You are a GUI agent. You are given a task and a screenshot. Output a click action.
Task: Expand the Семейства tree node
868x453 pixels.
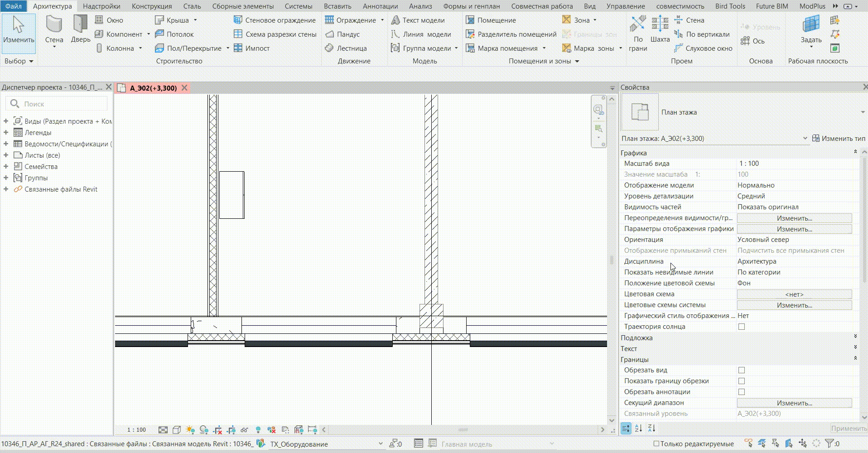6,166
